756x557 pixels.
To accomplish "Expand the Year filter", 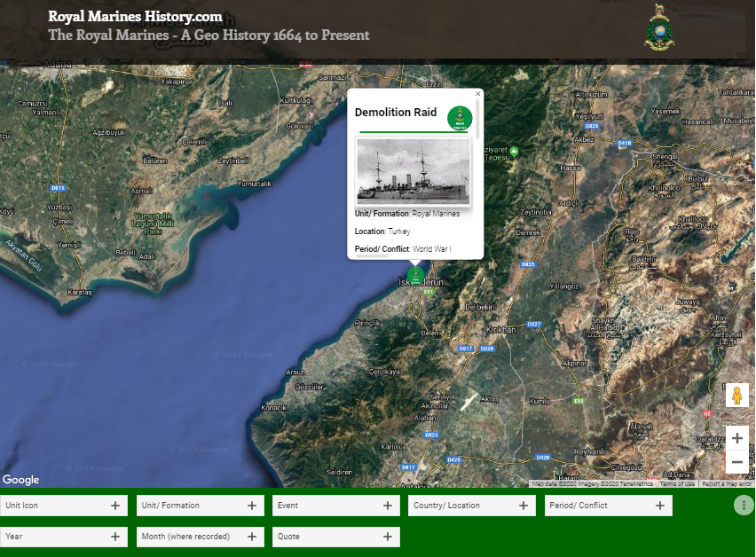I will pyautogui.click(x=64, y=537).
